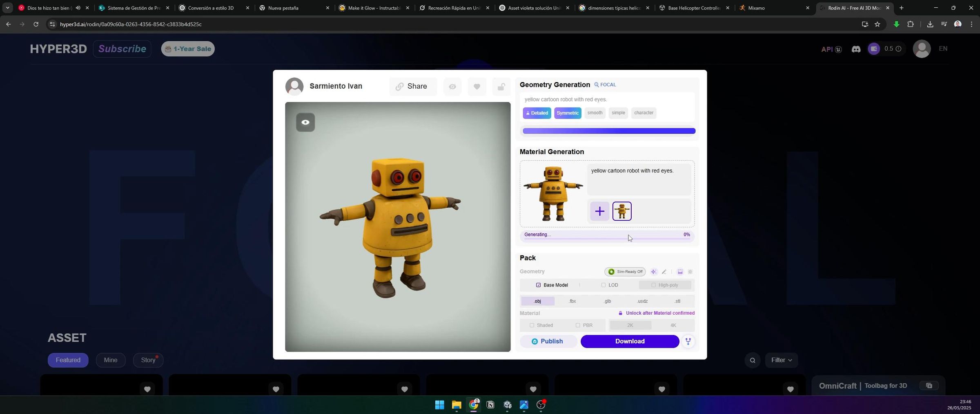The image size is (980, 414).
Task: Toggle the Sim-Ready Off switch
Action: point(625,272)
